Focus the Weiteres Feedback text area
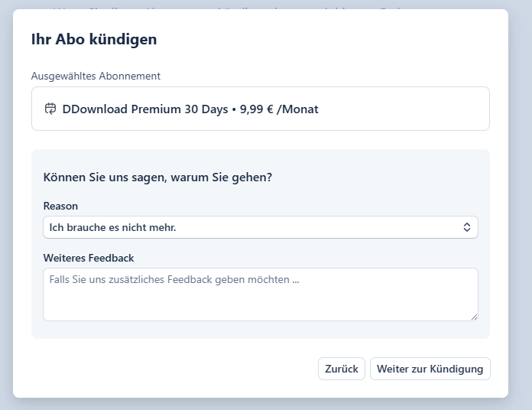 261,294
